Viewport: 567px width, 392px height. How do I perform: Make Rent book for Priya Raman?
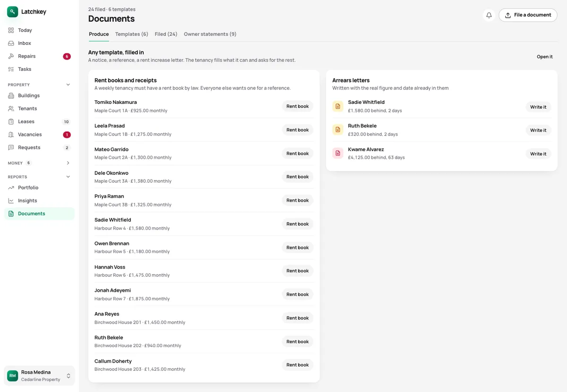pyautogui.click(x=298, y=201)
